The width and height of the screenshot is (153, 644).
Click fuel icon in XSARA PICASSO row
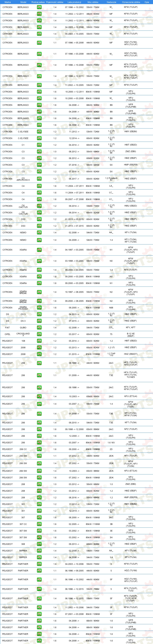click(x=39, y=308)
